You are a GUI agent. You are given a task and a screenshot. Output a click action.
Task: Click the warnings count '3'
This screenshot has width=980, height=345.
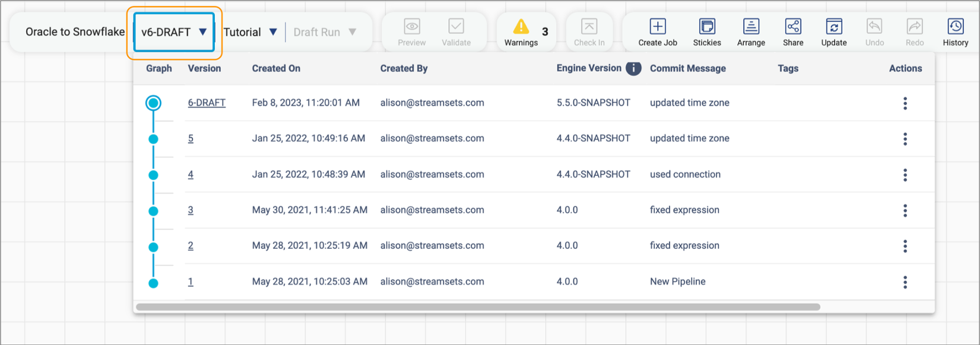click(x=545, y=32)
